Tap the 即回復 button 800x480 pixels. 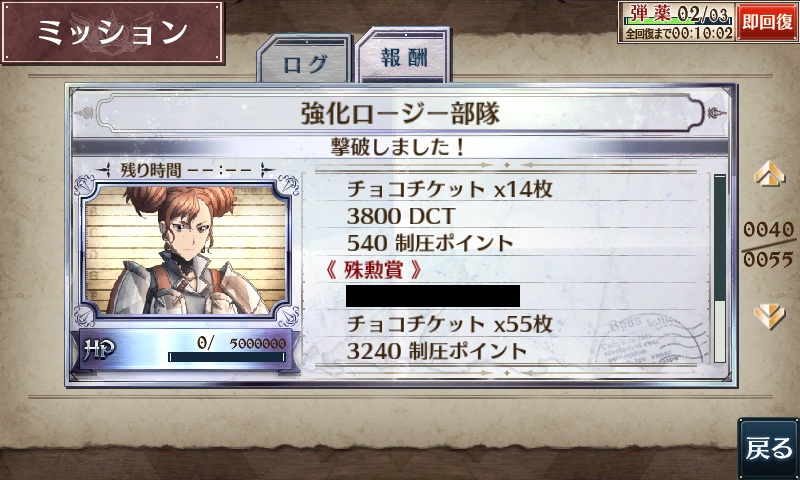click(x=766, y=21)
